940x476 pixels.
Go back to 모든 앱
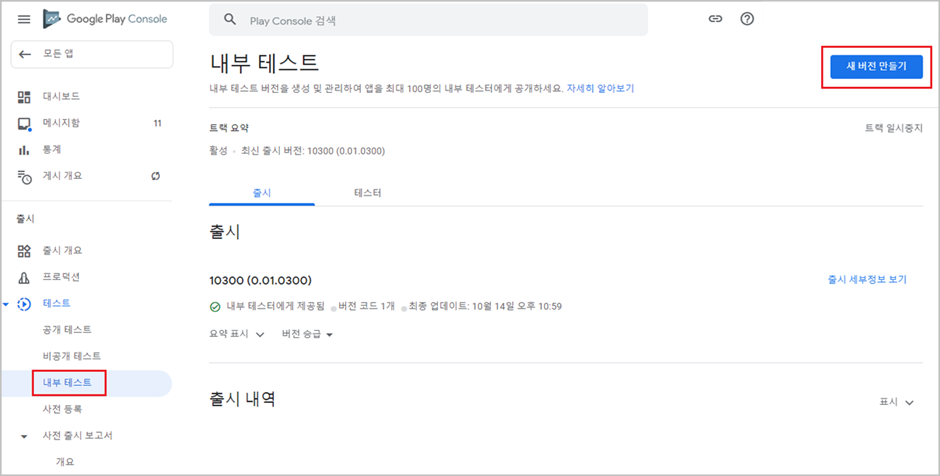(92, 54)
